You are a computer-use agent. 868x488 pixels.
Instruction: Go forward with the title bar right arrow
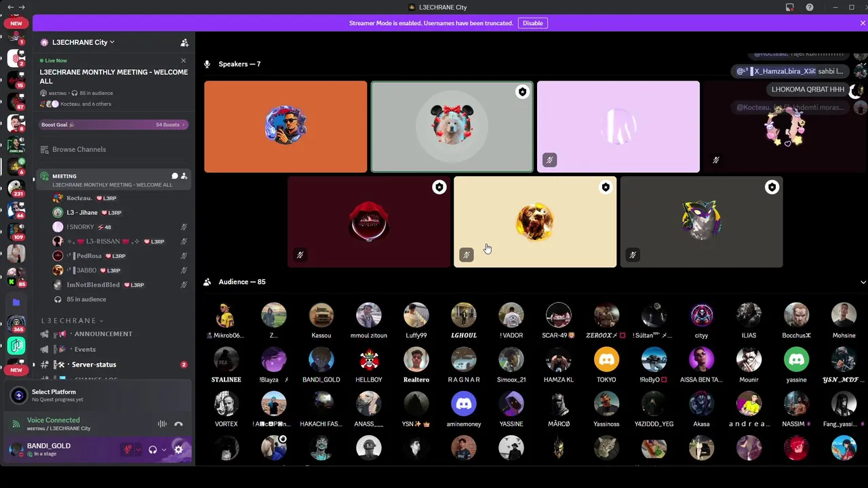click(22, 7)
